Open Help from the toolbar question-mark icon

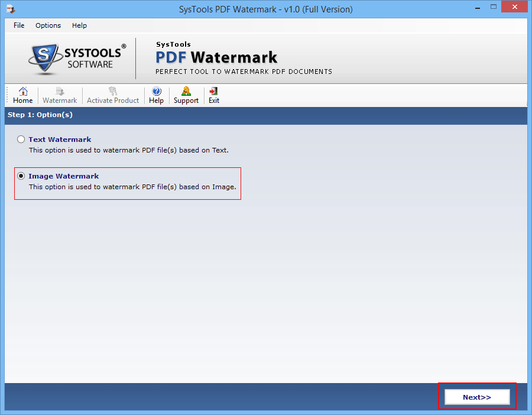(157, 91)
